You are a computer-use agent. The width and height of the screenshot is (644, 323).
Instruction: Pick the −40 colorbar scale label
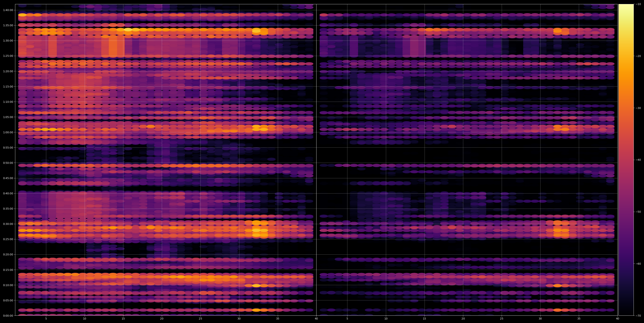pos(638,160)
